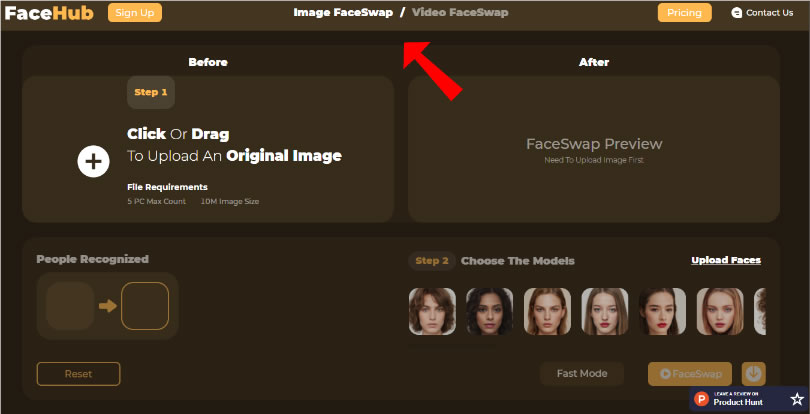Viewport: 810px width, 414px height.
Task: Toggle Fast Mode
Action: [x=582, y=374]
